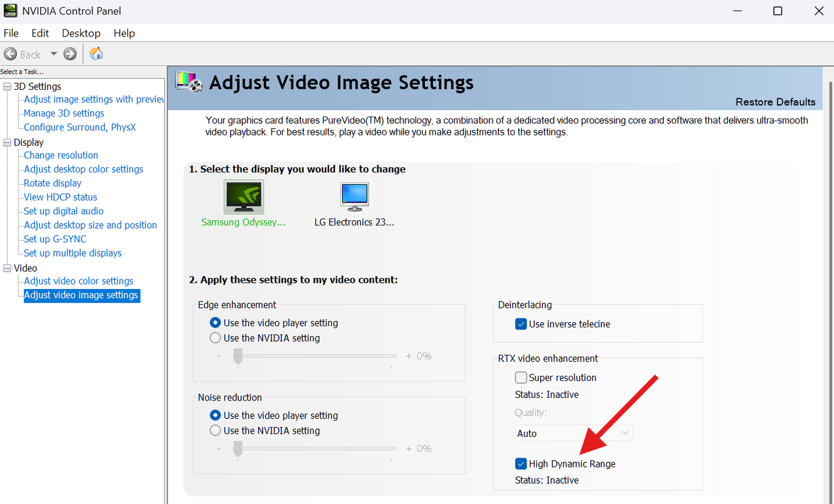Maximize the NVIDIA Control Panel window
Viewport: 834px width, 504px height.
tap(777, 11)
